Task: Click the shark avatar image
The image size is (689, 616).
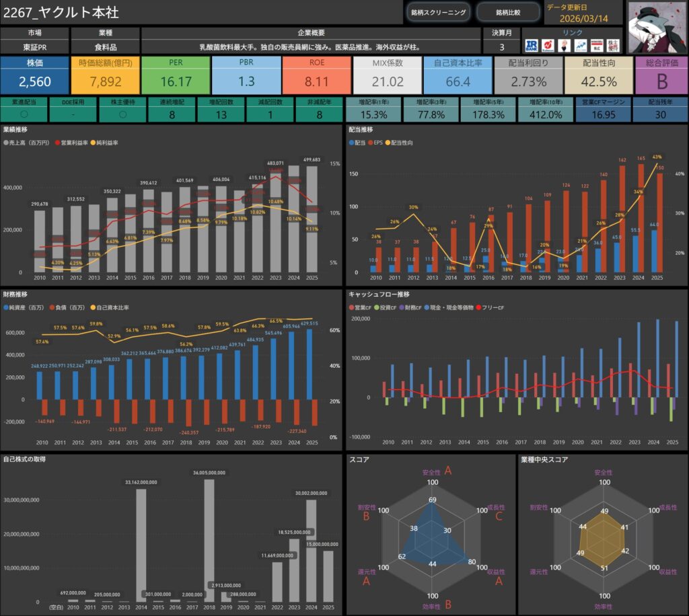Action: [x=656, y=27]
